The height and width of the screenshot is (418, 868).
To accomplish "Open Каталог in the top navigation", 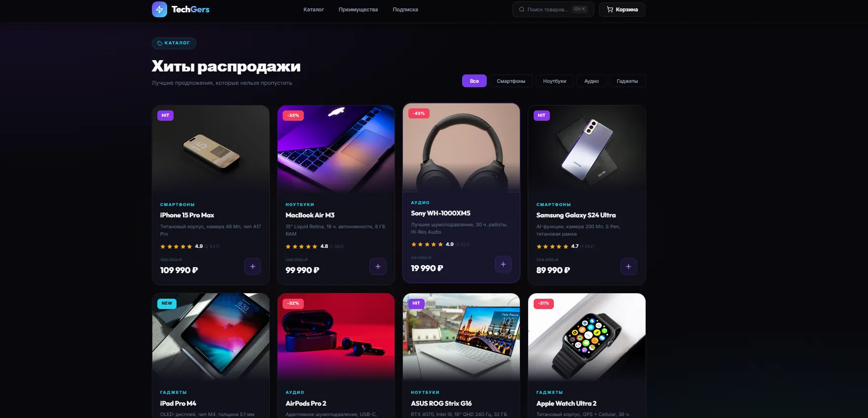I will pyautogui.click(x=314, y=9).
